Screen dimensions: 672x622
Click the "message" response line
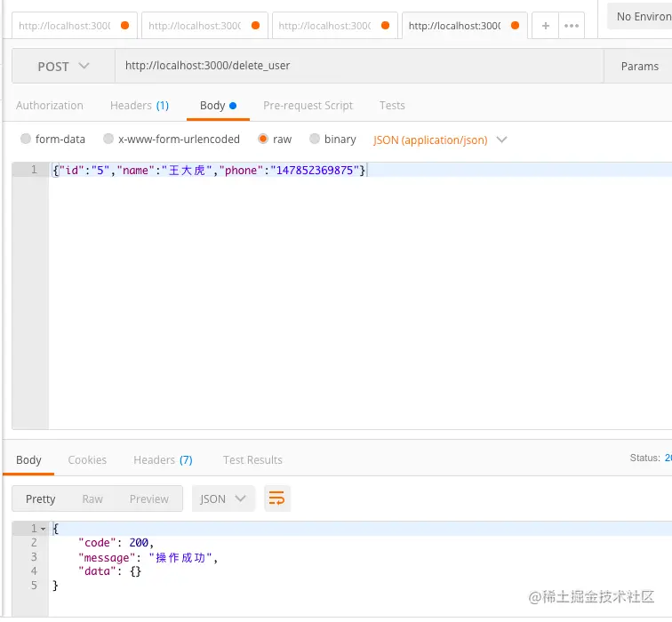[x=148, y=558]
